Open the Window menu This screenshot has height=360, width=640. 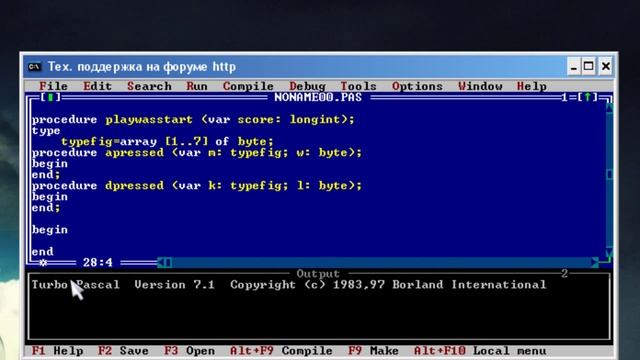(x=480, y=86)
